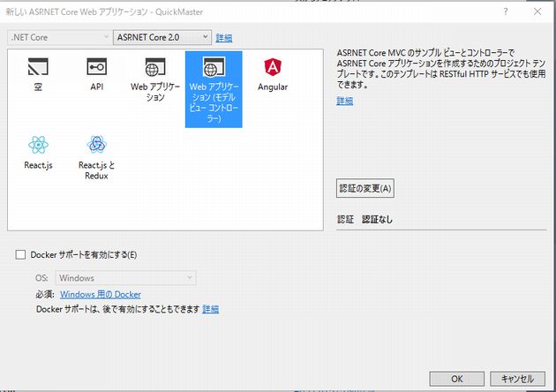
Task: Enable Docker サポートを有効にする checkbox
Action: [20, 254]
